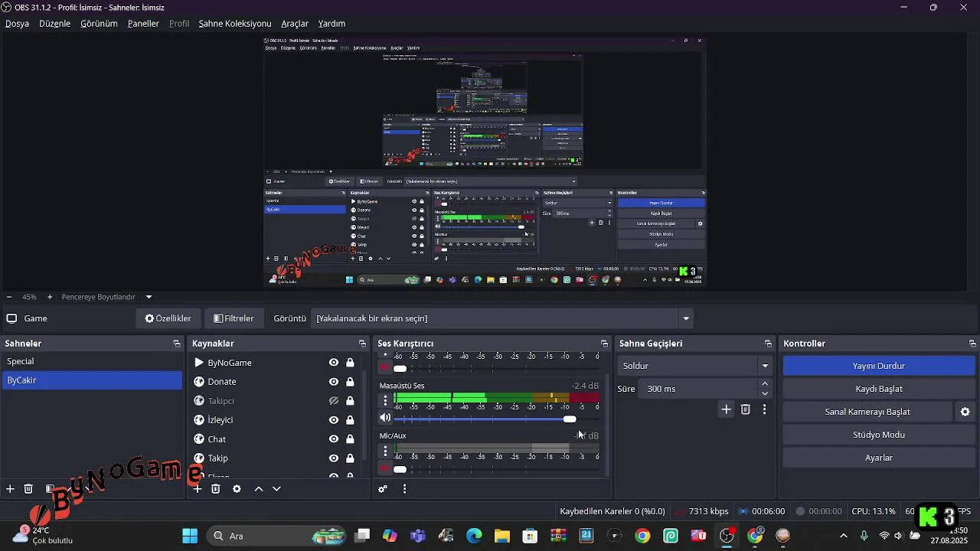Click Sanal Kamerayı Başlat button

[x=867, y=412]
